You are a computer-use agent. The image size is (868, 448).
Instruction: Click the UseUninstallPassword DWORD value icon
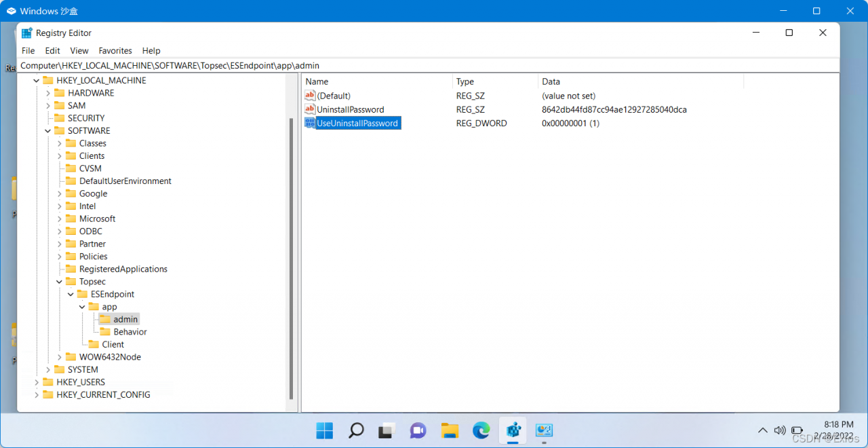[311, 123]
